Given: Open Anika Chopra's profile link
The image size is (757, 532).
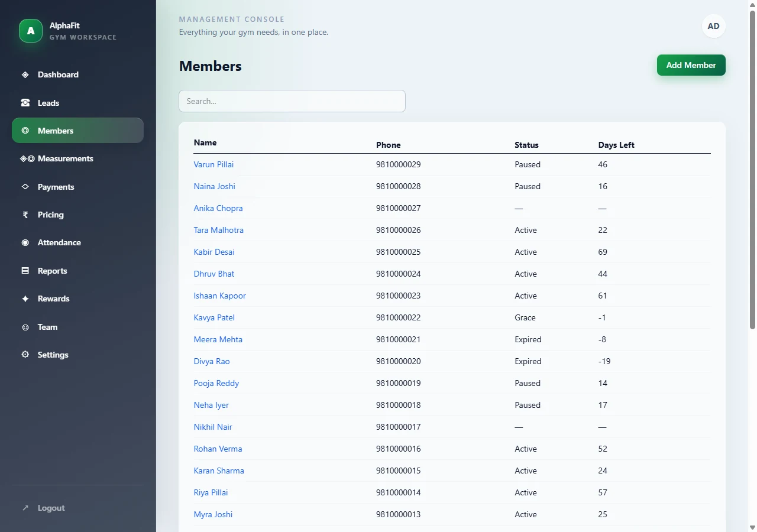Looking at the screenshot, I should [218, 208].
